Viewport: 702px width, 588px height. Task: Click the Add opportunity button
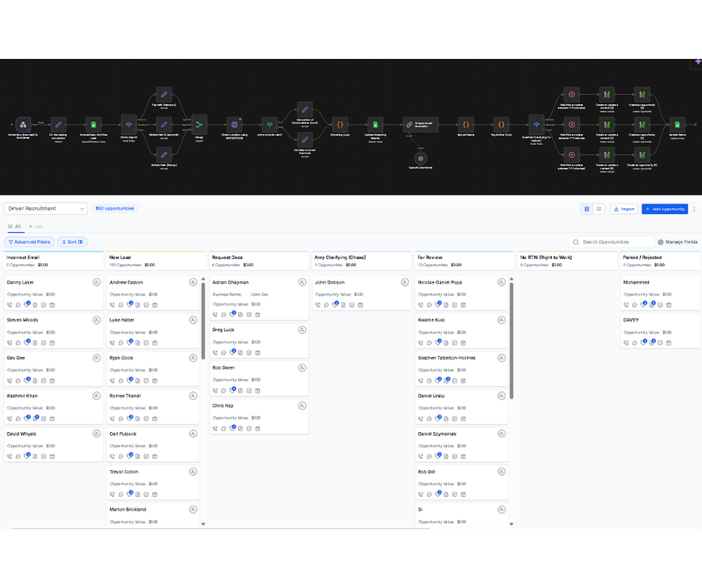(665, 209)
